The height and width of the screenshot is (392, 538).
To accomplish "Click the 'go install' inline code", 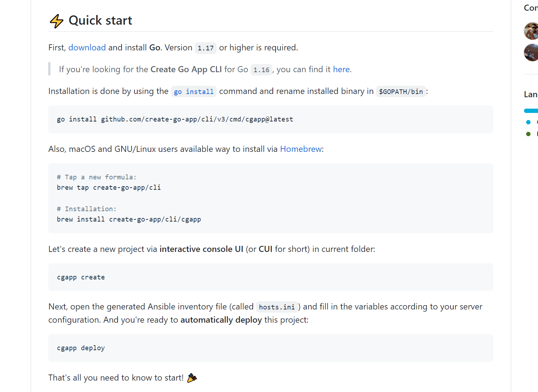I will [193, 91].
